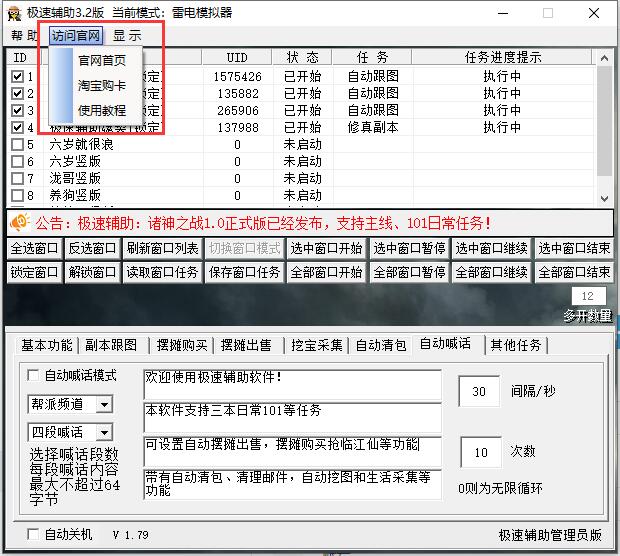Click the announcement speaker icon

pyautogui.click(x=20, y=222)
